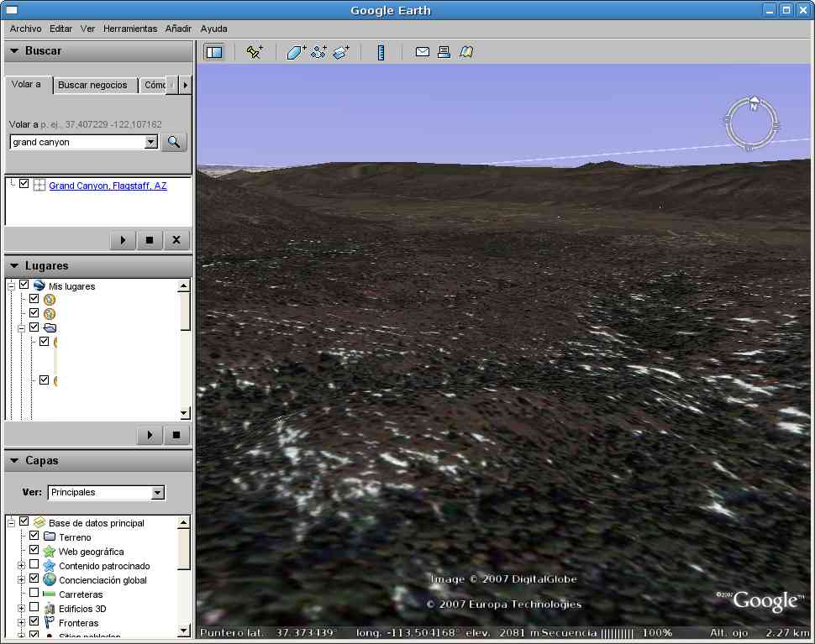Screen dimensions: 815x644
Task: Open the Herramientas menu
Action: coord(130,29)
